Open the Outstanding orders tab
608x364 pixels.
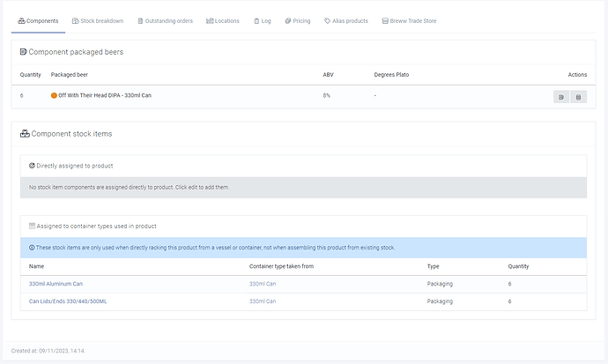[x=164, y=20]
